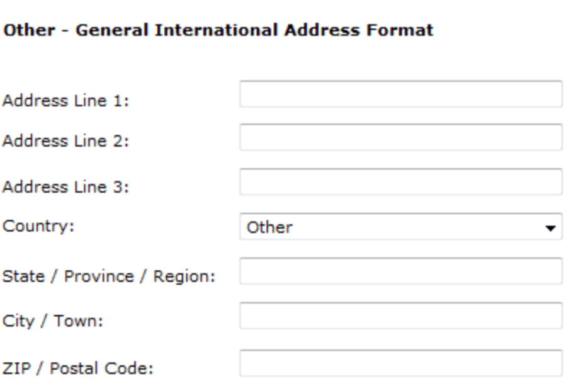This screenshot has height=383, width=588.
Task: Select the 'City / Town:' label
Action: click(x=53, y=321)
